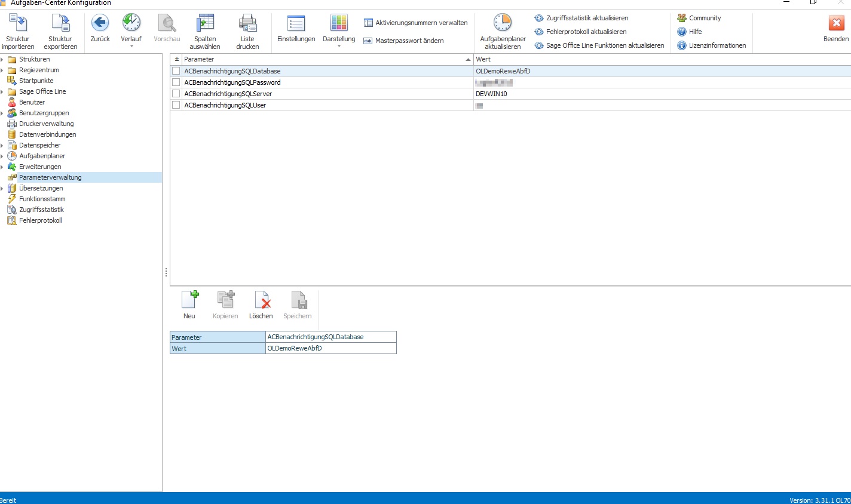Open Fehlerprotokoll in the navigation tree
The height and width of the screenshot is (504, 851).
(x=40, y=220)
